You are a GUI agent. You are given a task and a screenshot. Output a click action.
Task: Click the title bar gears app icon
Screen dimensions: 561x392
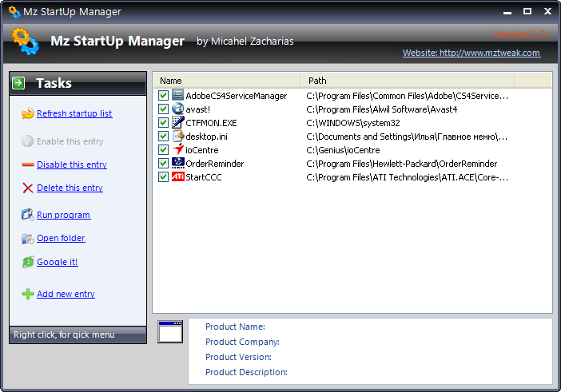tap(14, 12)
